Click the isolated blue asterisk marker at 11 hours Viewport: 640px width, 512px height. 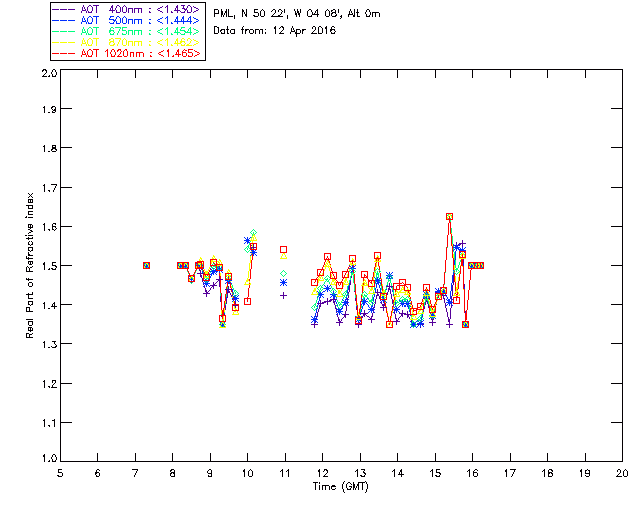283,283
